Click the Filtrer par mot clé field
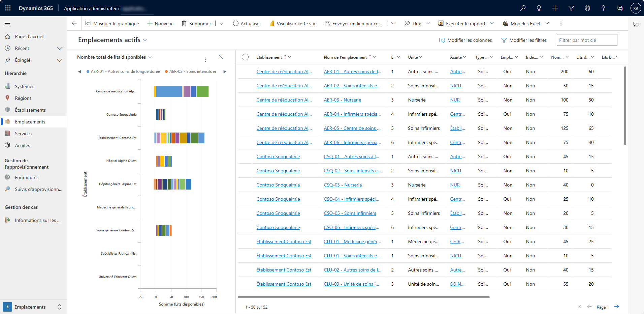 point(587,40)
